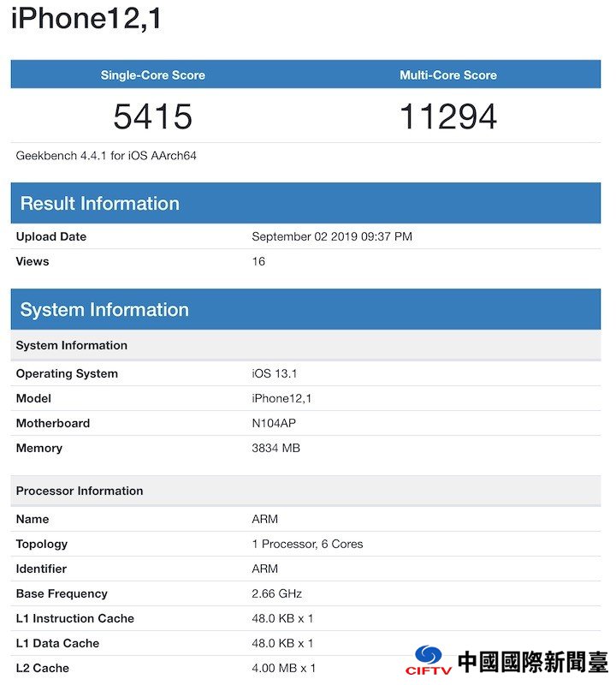
Task: Select the 1 Processor, 6 Cores value
Action: tap(307, 545)
